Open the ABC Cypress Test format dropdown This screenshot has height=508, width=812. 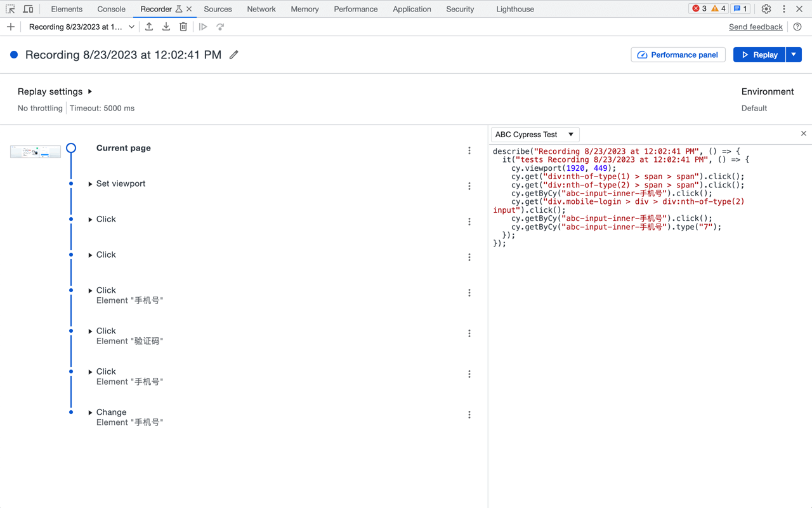click(x=535, y=135)
